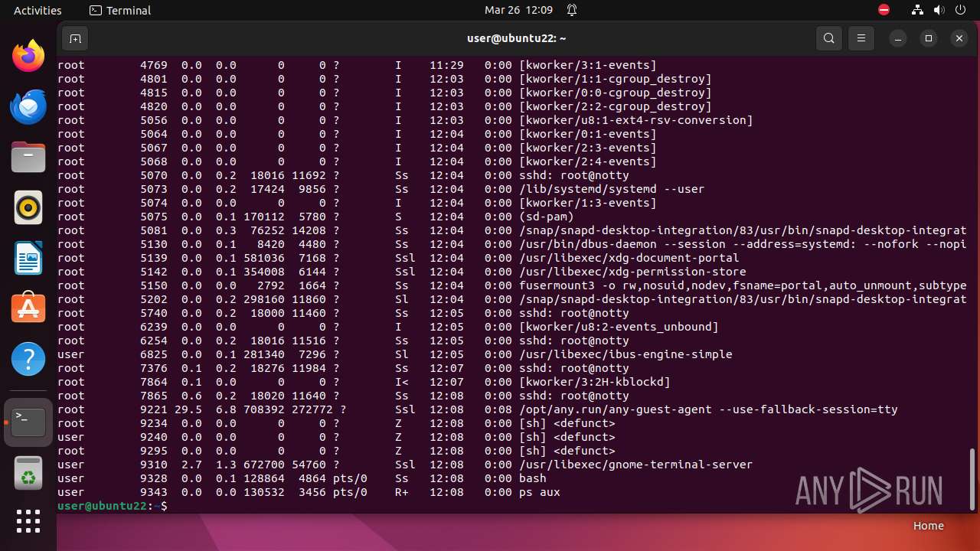Click PID 9221 in the process list
Viewport: 980px width, 551px height.
point(154,409)
